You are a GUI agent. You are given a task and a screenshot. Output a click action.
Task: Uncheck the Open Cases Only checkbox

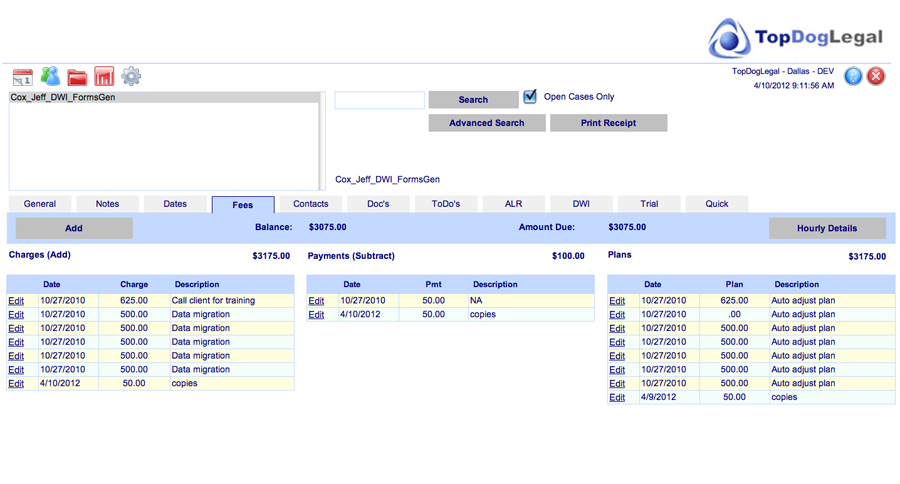click(530, 96)
